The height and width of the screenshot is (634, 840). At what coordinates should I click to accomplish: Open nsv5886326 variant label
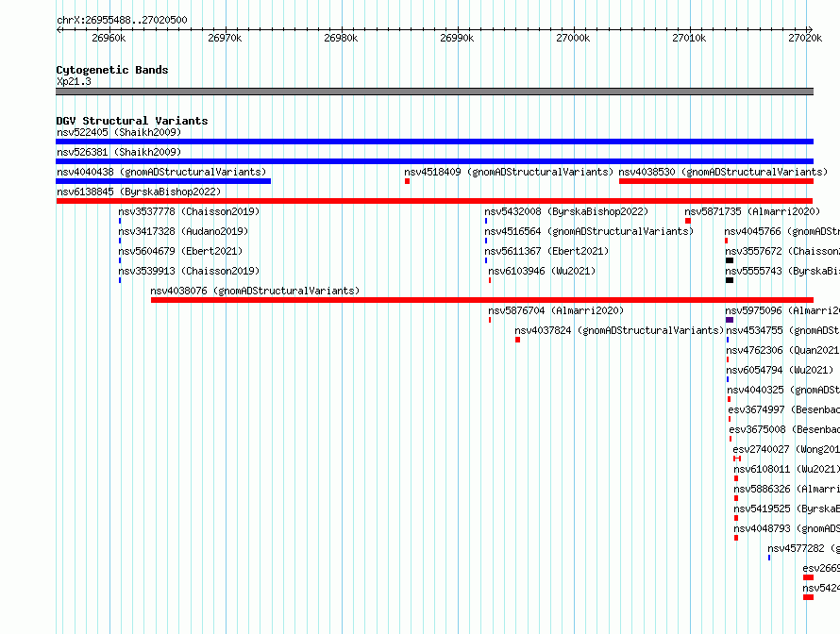(x=787, y=489)
